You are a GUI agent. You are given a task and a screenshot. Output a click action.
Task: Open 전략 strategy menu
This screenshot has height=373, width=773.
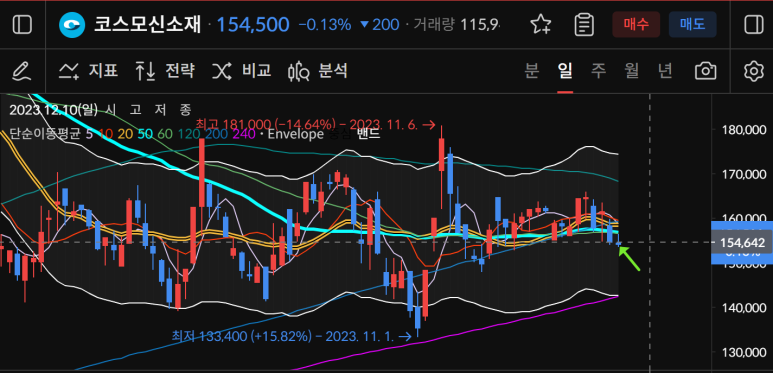[x=165, y=71]
